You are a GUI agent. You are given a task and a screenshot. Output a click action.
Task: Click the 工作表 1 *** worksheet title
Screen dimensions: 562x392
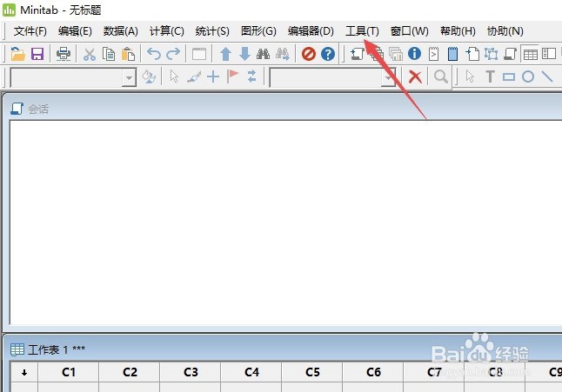pos(57,349)
